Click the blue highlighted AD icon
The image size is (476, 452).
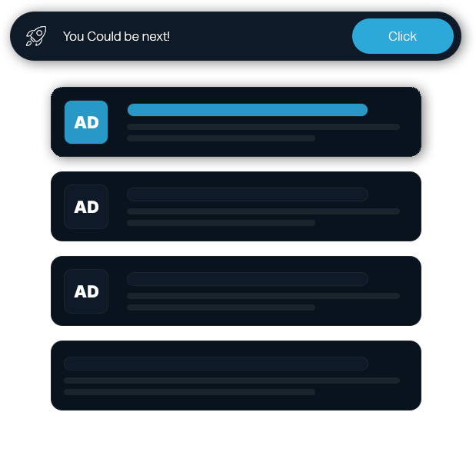(x=86, y=122)
